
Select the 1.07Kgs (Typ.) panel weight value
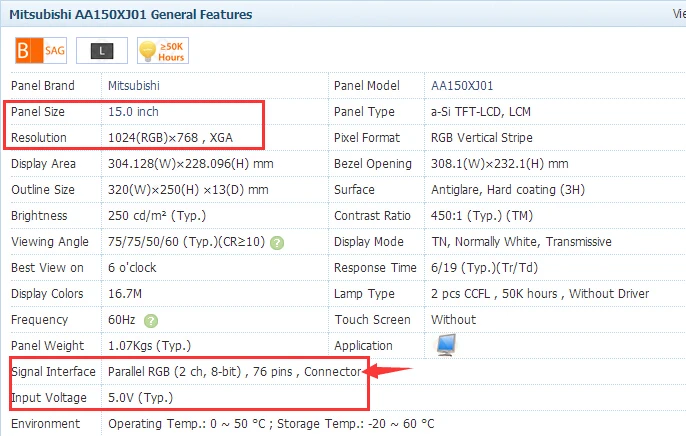150,346
